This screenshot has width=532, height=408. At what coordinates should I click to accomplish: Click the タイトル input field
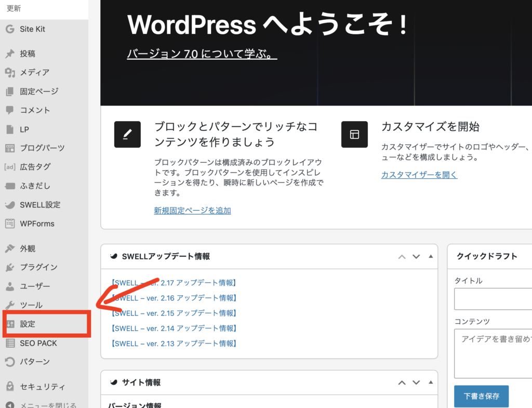[x=493, y=299]
